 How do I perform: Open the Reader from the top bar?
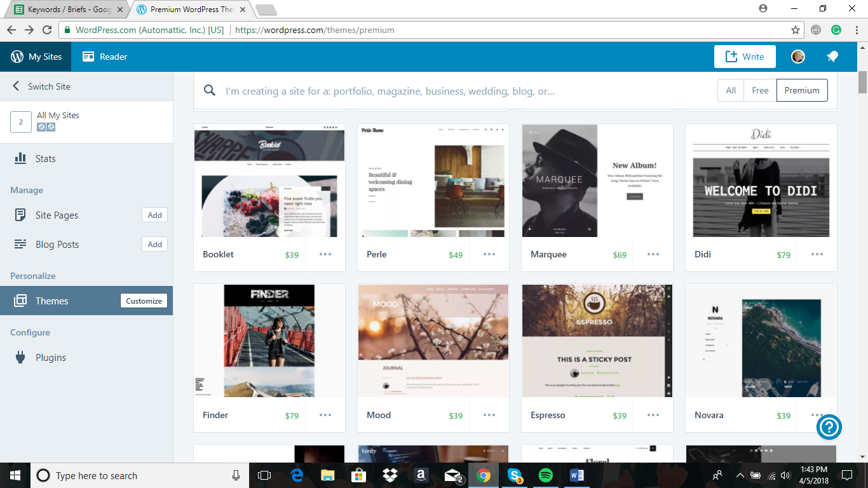(105, 57)
